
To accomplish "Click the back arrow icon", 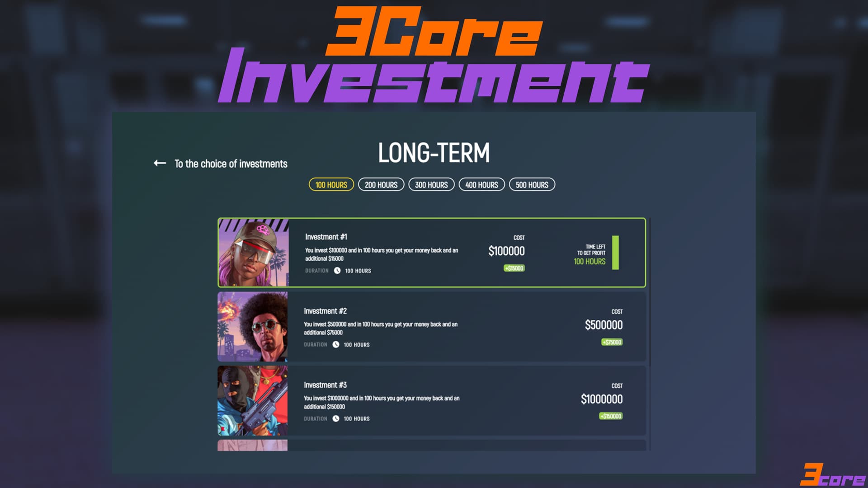I will pyautogui.click(x=160, y=163).
